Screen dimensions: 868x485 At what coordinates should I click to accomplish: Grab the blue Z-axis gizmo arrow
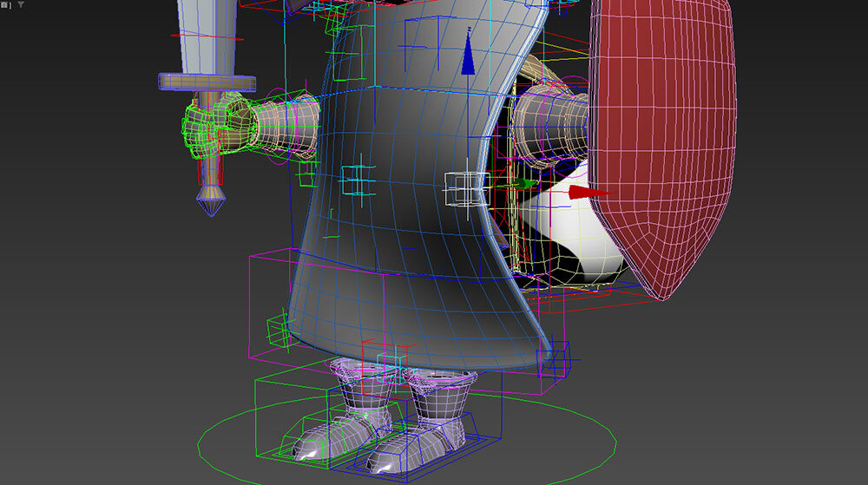click(468, 60)
